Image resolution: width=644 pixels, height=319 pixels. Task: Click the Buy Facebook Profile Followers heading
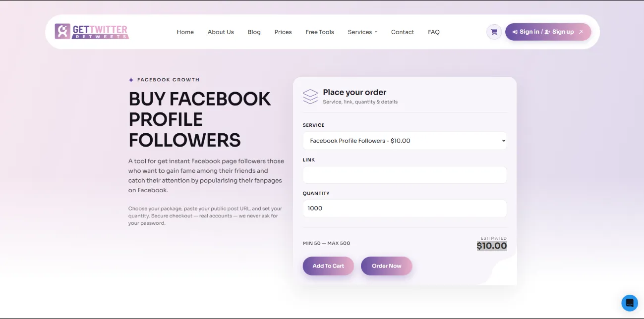click(200, 119)
